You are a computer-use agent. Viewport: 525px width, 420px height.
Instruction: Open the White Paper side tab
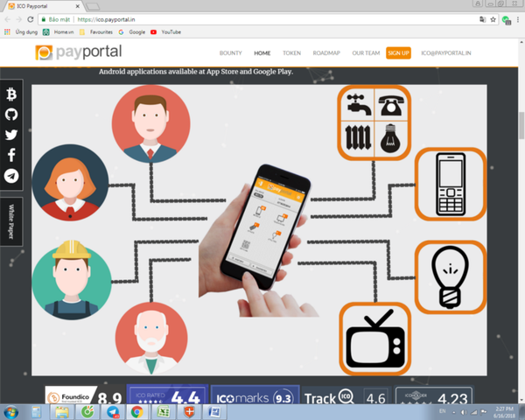point(11,221)
